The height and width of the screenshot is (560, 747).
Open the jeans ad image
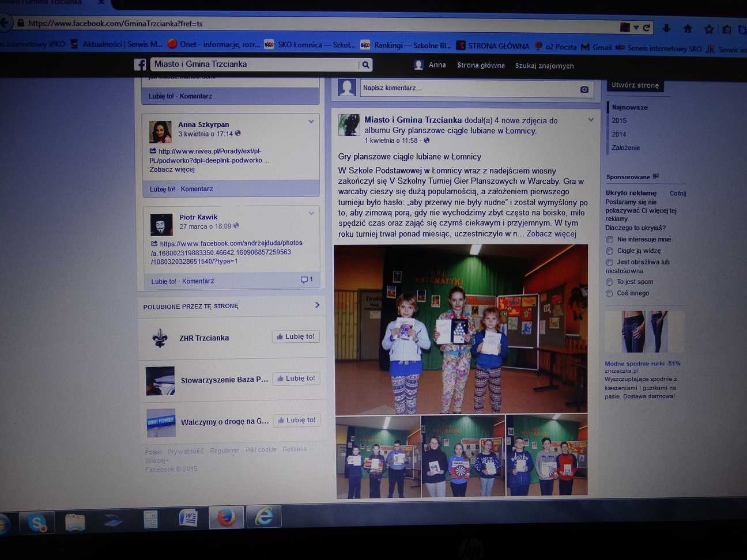point(644,332)
